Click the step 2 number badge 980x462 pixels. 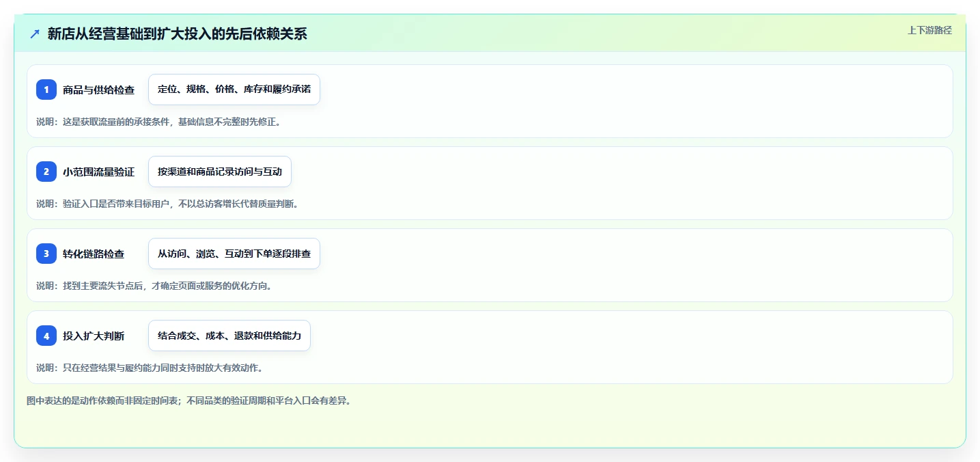pos(46,172)
